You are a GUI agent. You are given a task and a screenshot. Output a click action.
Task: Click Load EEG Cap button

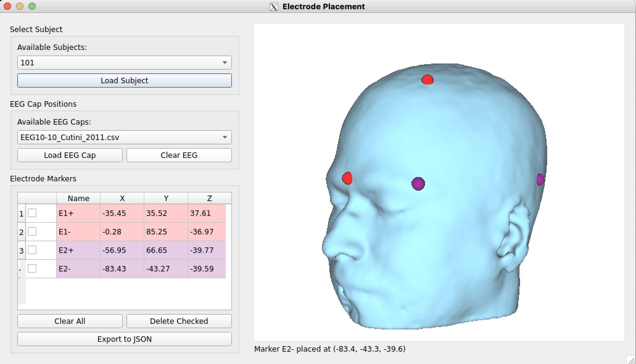70,155
